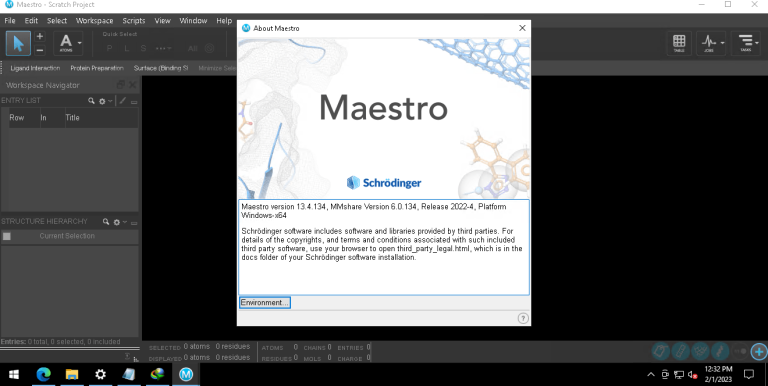Viewport: 768px width, 386px height.
Task: Click the blue plus button at bottom right
Action: click(759, 351)
